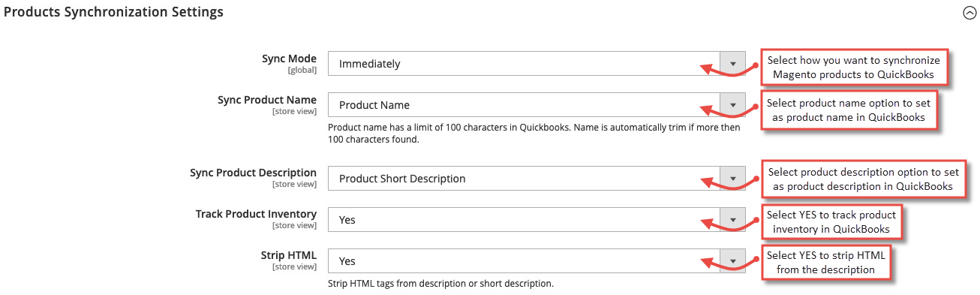Click the Sync Mode label

coord(289,59)
